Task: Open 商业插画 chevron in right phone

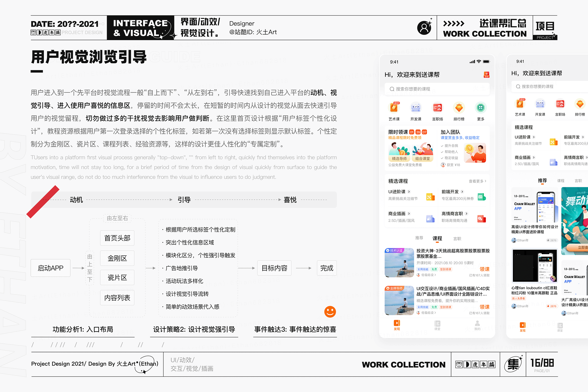Action: tap(534, 158)
